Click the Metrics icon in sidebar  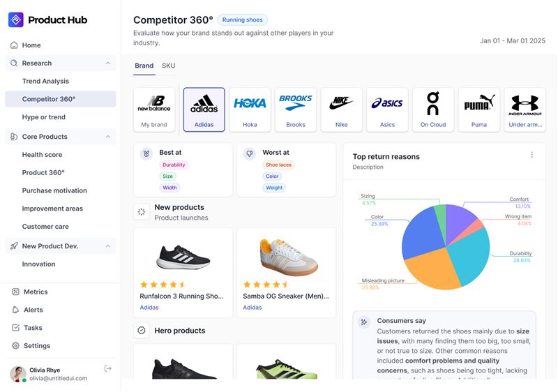(15, 292)
